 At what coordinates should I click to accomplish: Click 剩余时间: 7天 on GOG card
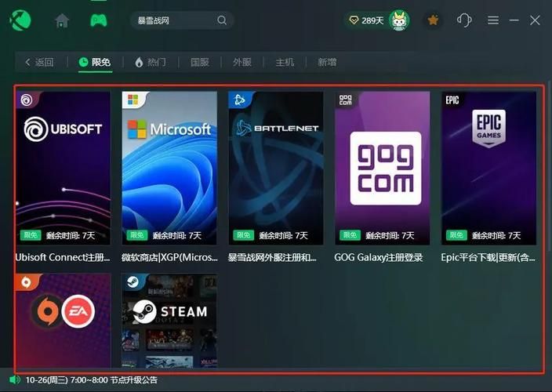coord(390,235)
